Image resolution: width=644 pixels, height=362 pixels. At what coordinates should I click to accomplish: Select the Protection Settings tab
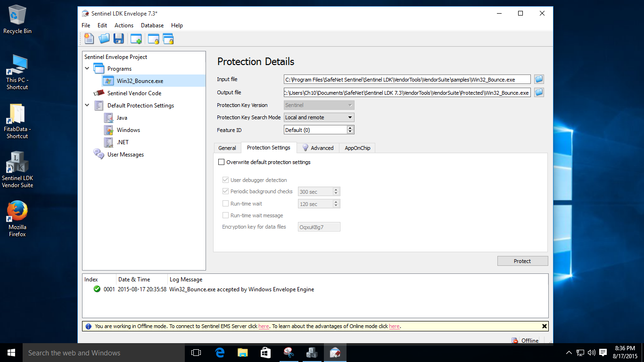click(x=269, y=148)
